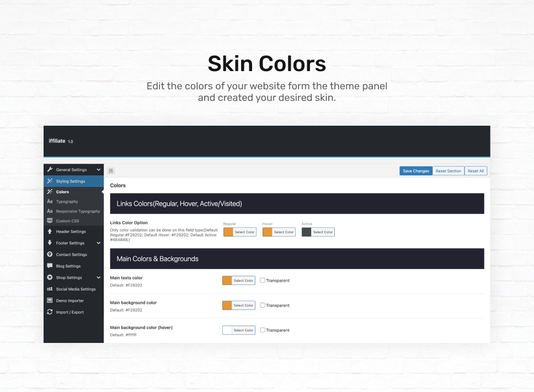Select the wrench icon beside General Settings
The width and height of the screenshot is (534, 392).
click(50, 169)
